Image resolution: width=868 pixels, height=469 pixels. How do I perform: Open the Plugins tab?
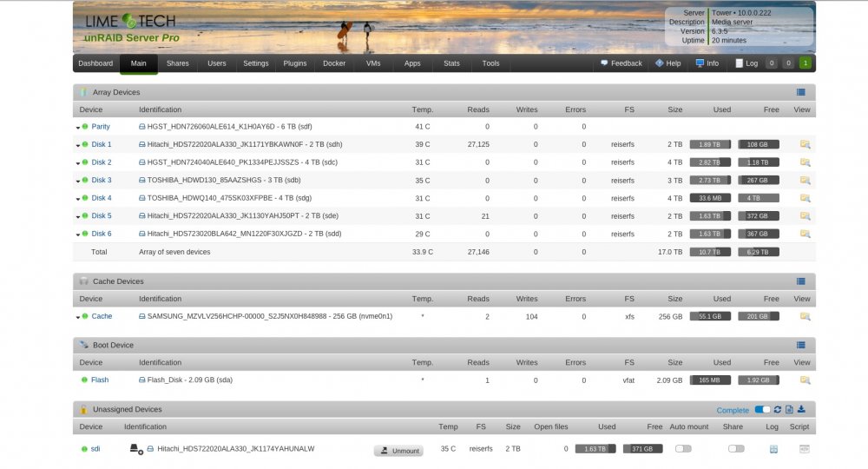[x=295, y=63]
